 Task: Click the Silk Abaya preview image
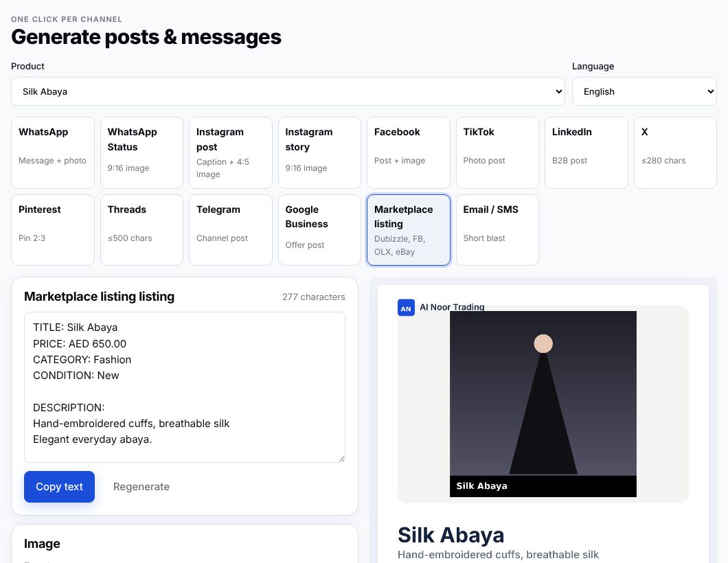[x=543, y=404]
